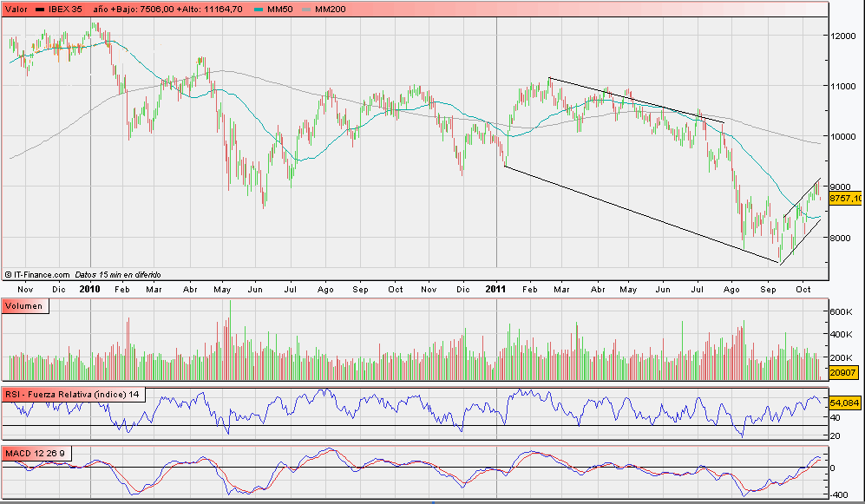Screen dimensions: 865x504
Task: Select the MACD 12 26 9 panel label
Action: pyautogui.click(x=36, y=454)
